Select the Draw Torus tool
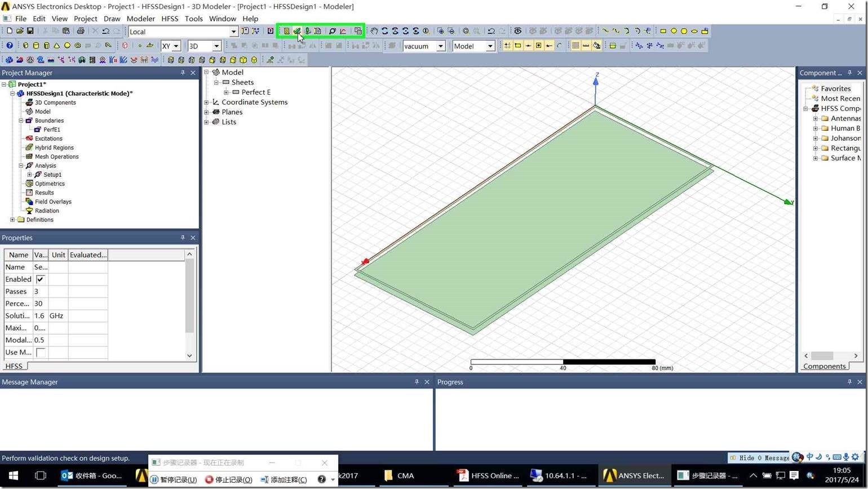Viewport: 868px width, 489px height. pos(78,46)
